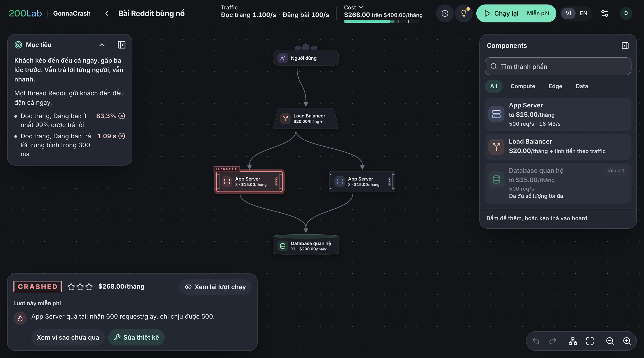Show only Edge components
The height and width of the screenshot is (358, 644).
coord(555,86)
